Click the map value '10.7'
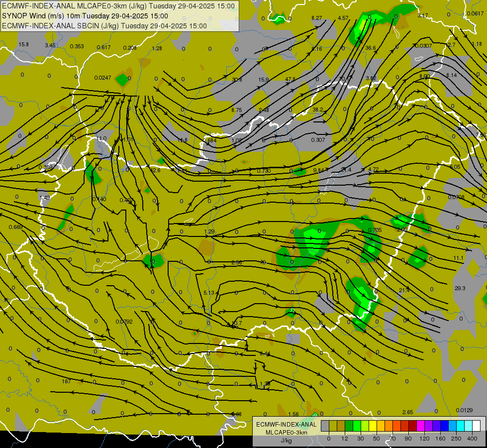Viewport: 487px width, 448px height. [x=237, y=324]
